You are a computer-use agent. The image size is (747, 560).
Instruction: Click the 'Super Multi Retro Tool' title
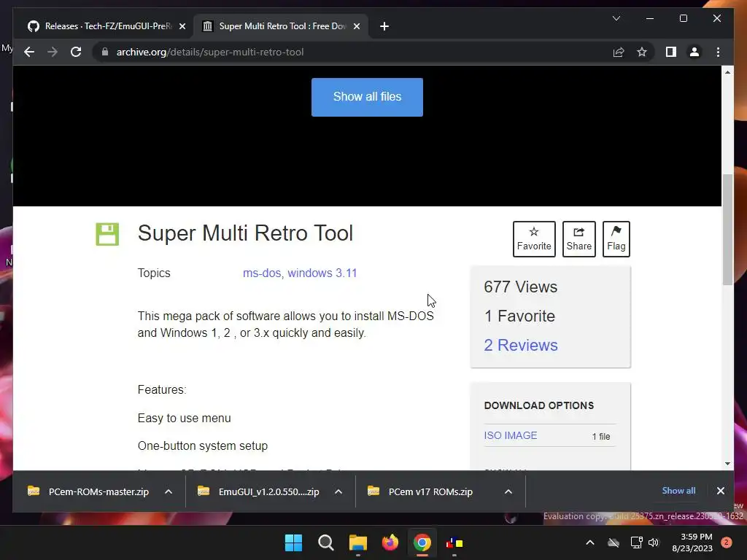point(245,233)
